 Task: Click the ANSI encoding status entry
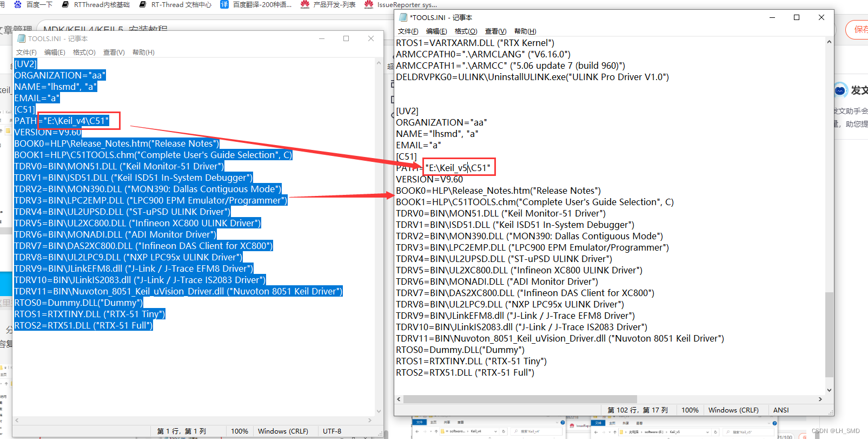tap(781, 410)
